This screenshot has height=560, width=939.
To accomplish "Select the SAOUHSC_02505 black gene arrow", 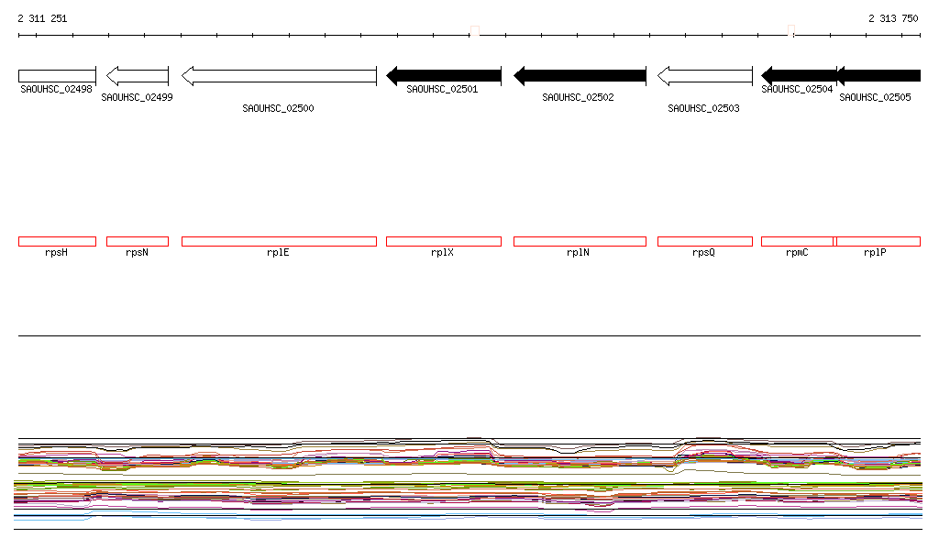I will (x=878, y=76).
